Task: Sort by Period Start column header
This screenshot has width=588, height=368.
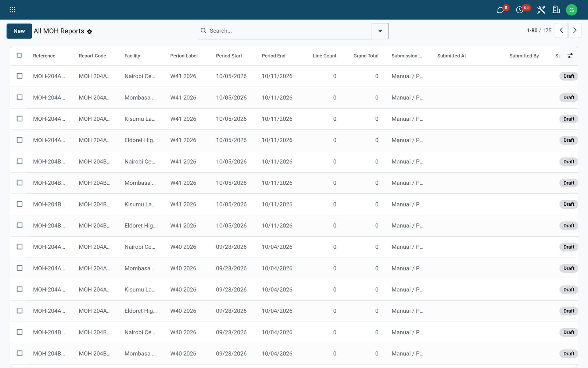Action: click(229, 56)
